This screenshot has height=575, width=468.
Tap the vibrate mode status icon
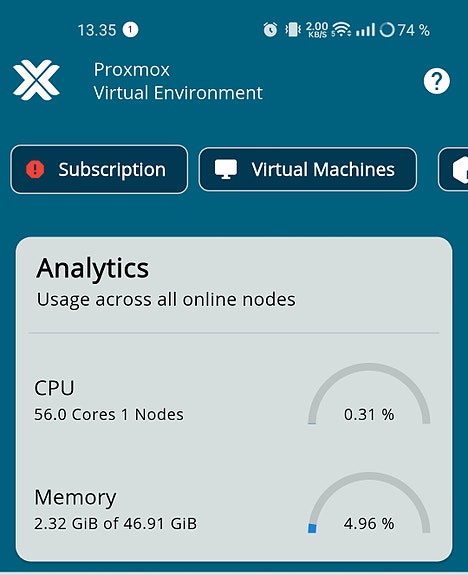pos(293,30)
